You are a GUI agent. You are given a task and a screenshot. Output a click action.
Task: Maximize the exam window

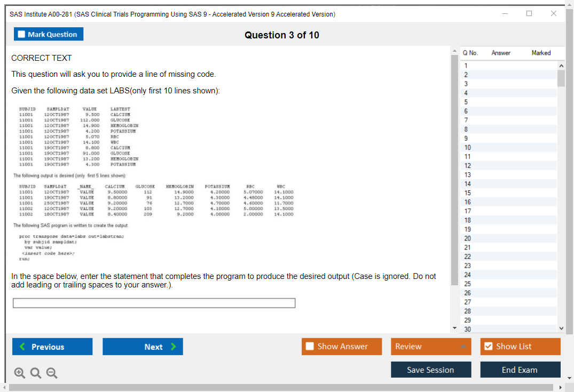(x=529, y=13)
